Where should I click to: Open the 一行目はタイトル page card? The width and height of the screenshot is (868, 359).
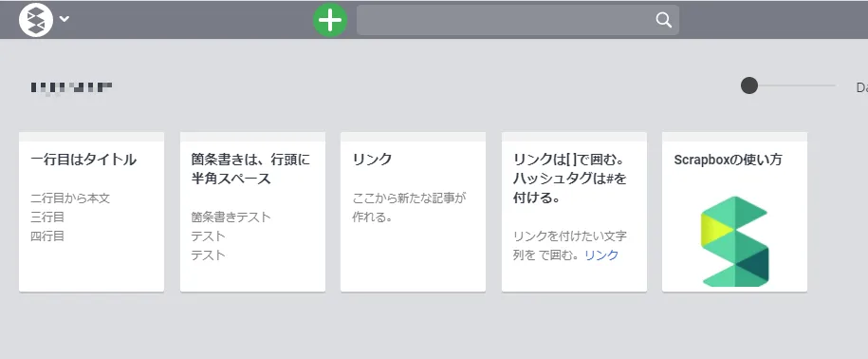(91, 212)
